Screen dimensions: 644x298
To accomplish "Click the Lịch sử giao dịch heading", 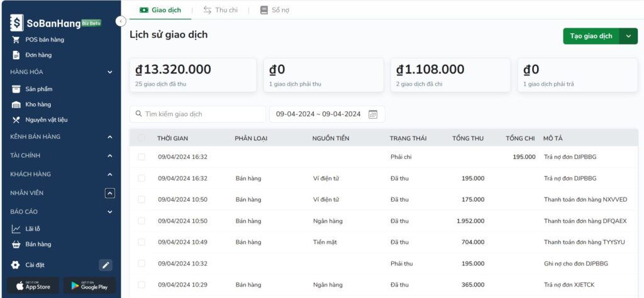I will (169, 35).
